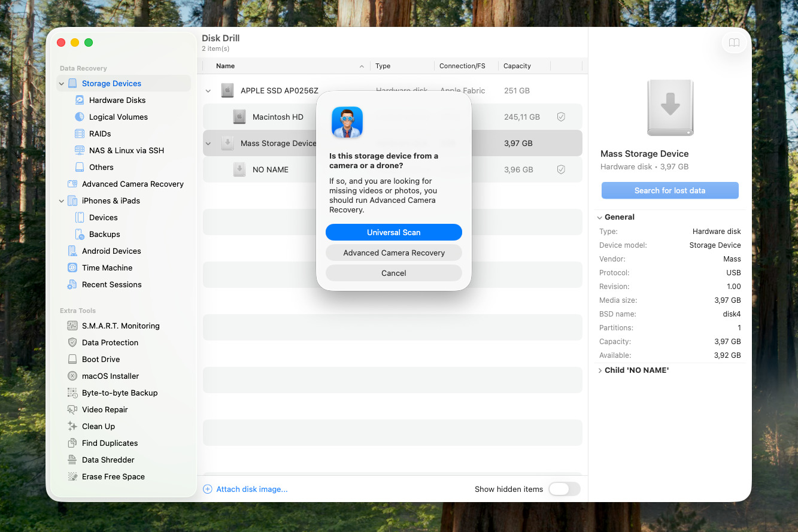The height and width of the screenshot is (532, 798).
Task: Click the Type column header
Action: click(x=402, y=66)
